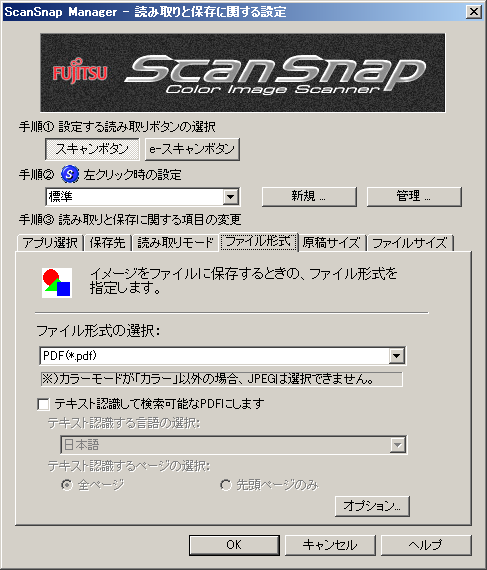Click the 管理 button
The image size is (487, 570).
[x=414, y=197]
